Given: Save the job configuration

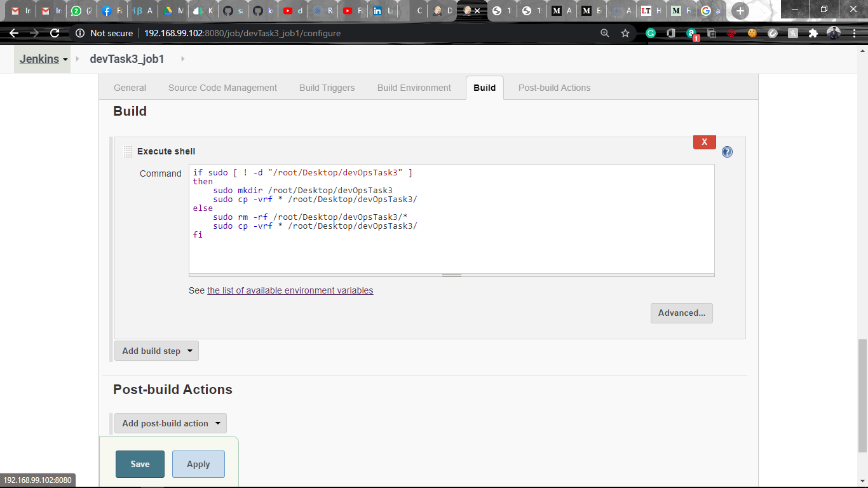Looking at the screenshot, I should pyautogui.click(x=139, y=464).
